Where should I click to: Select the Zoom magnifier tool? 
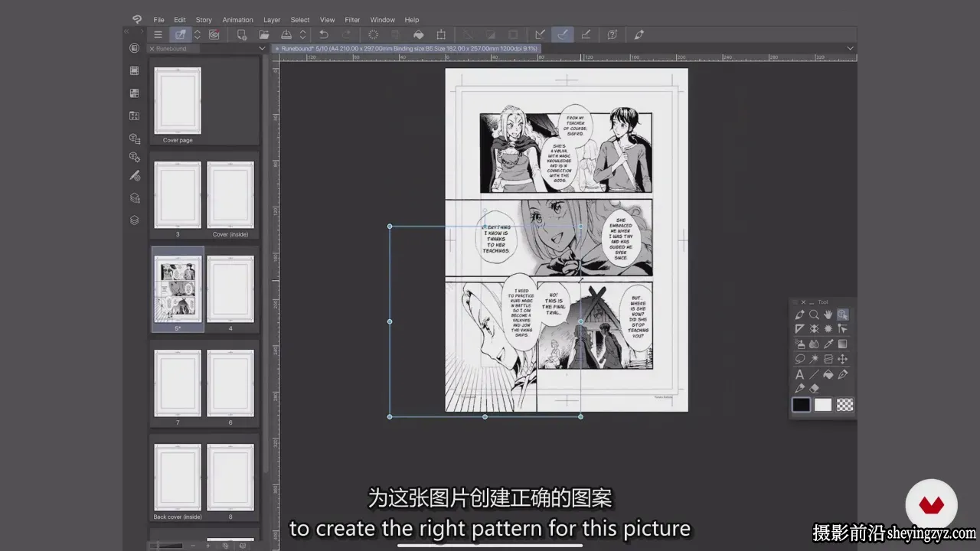[814, 315]
